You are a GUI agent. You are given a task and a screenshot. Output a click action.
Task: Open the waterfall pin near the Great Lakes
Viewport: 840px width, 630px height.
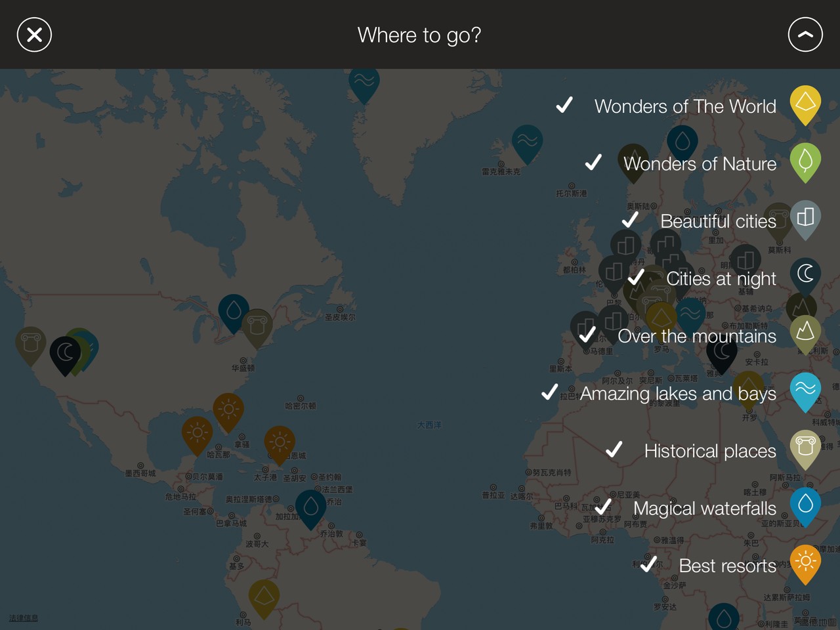point(234,313)
